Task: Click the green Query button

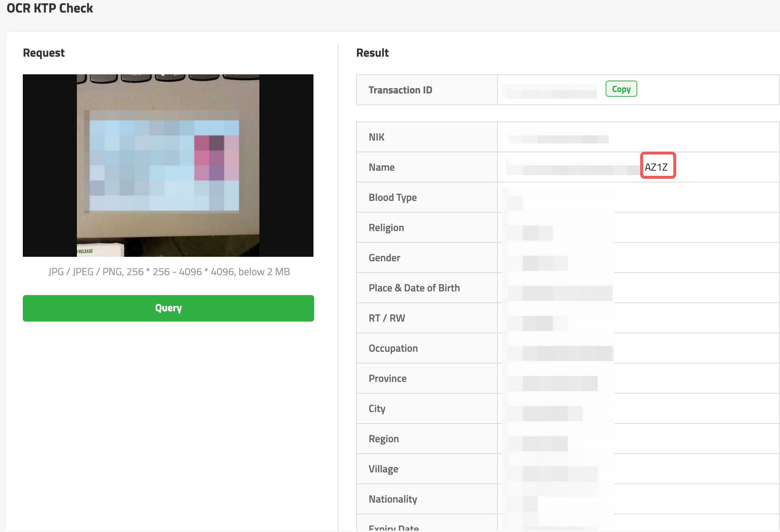Action: coord(168,308)
